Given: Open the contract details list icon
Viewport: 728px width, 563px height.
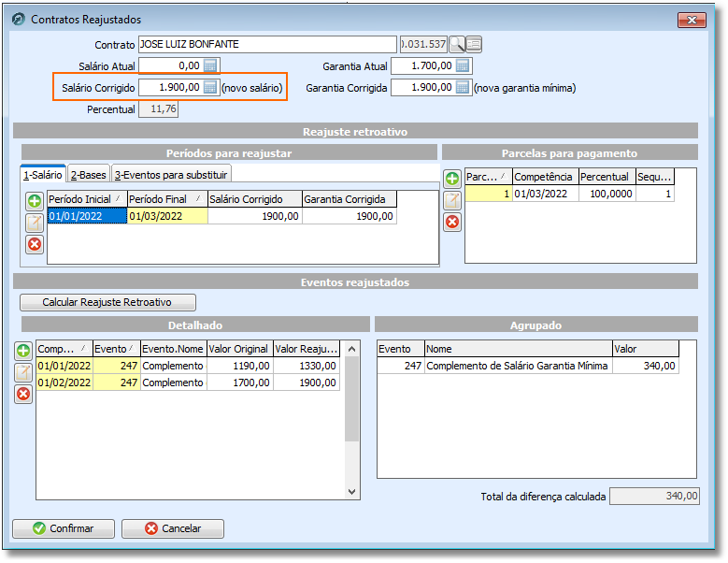Looking at the screenshot, I should click(x=474, y=45).
